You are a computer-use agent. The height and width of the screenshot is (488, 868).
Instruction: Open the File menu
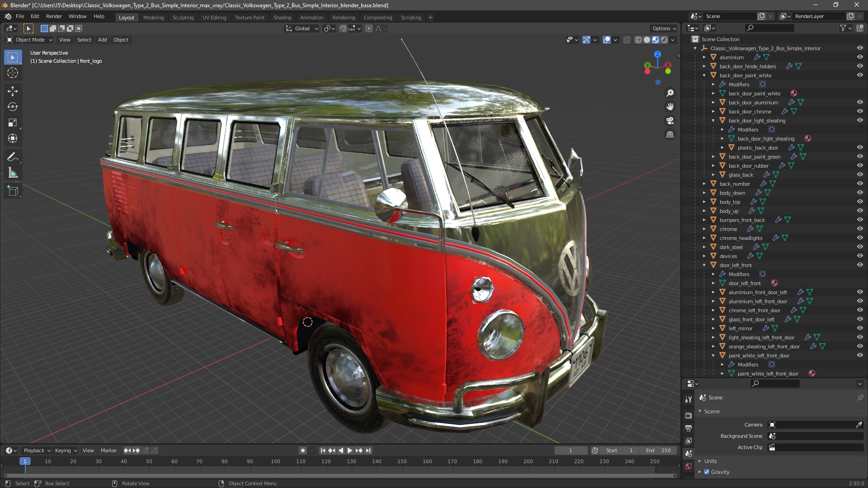pos(20,16)
